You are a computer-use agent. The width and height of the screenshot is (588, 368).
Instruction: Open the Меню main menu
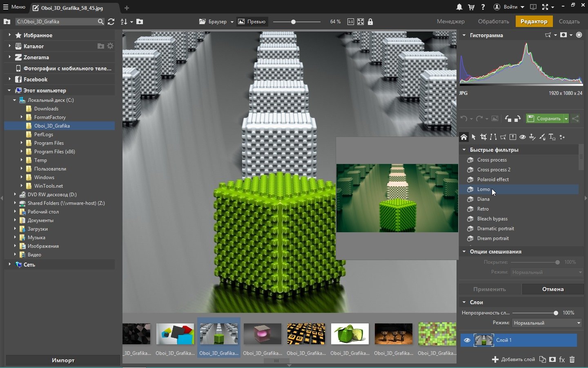tap(14, 7)
